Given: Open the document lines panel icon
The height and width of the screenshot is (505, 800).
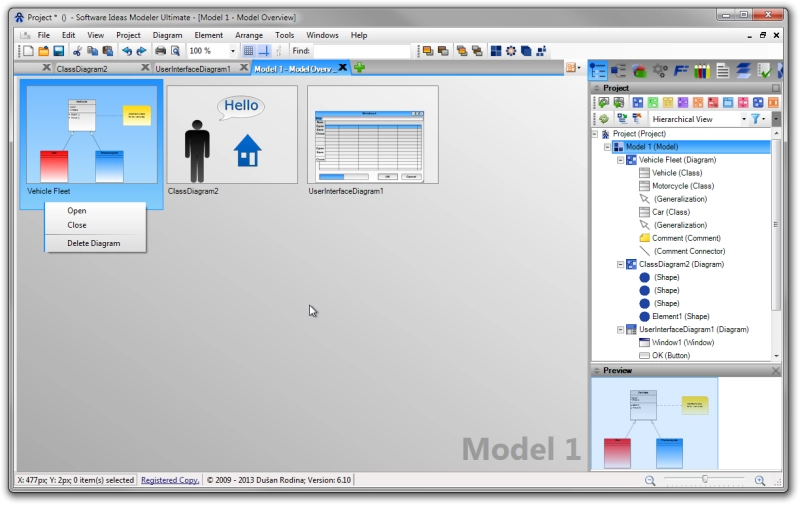Looking at the screenshot, I should (x=722, y=70).
